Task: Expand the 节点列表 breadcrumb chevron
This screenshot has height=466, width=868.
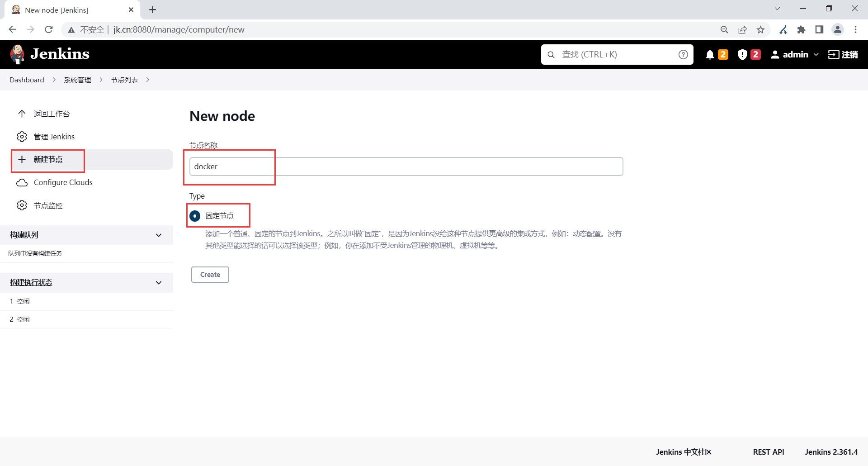Action: point(148,80)
